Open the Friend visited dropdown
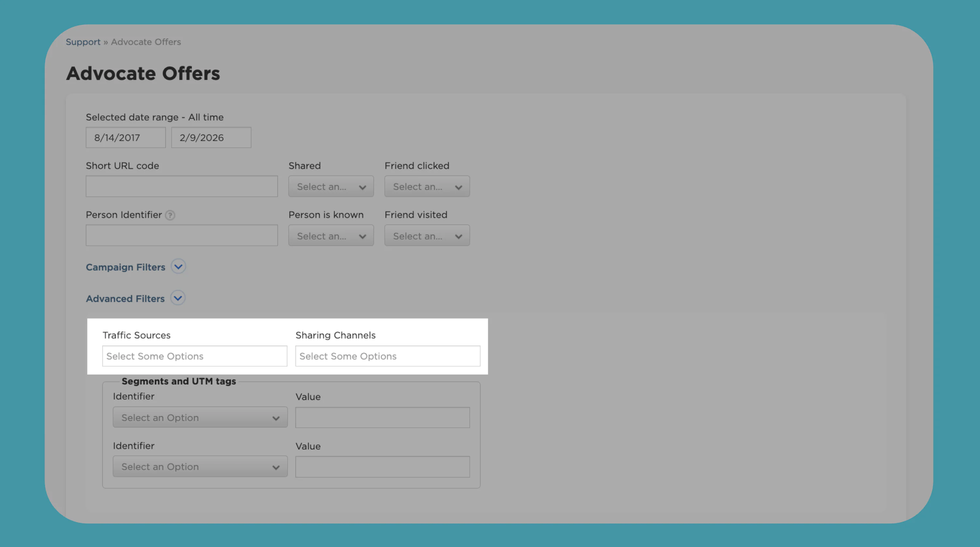 click(427, 236)
